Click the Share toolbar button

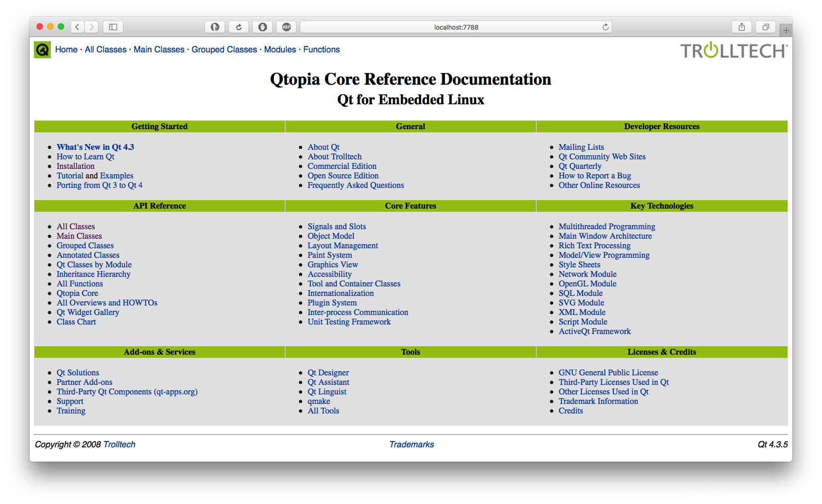741,27
